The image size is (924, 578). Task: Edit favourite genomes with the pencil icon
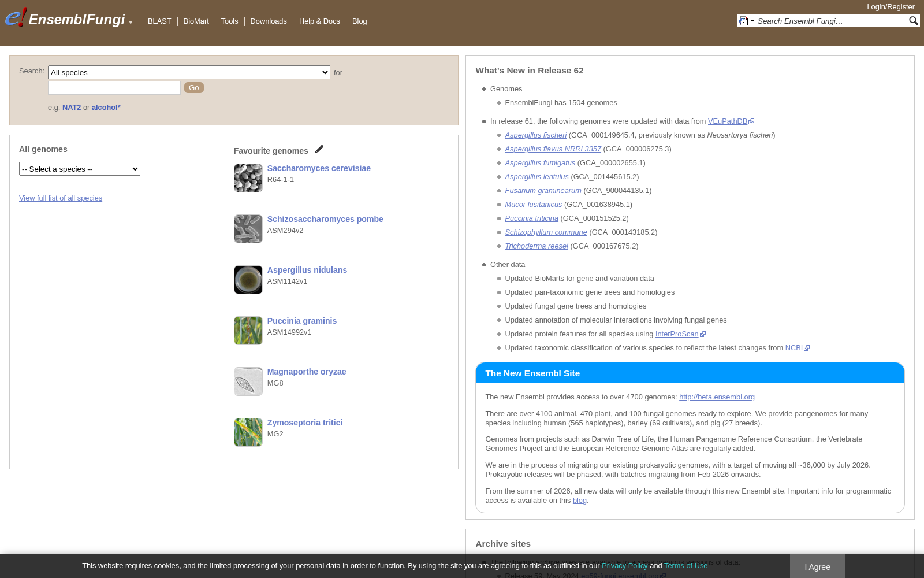click(x=319, y=149)
